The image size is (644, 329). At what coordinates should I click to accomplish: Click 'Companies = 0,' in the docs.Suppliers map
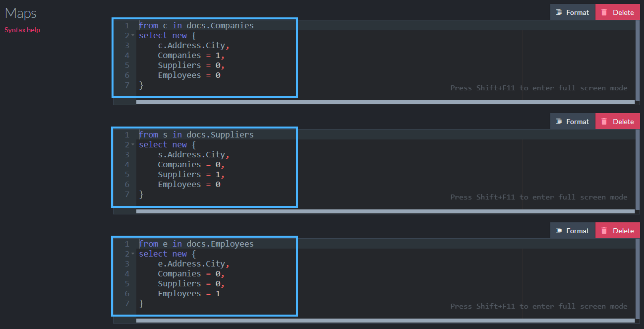pyautogui.click(x=191, y=164)
